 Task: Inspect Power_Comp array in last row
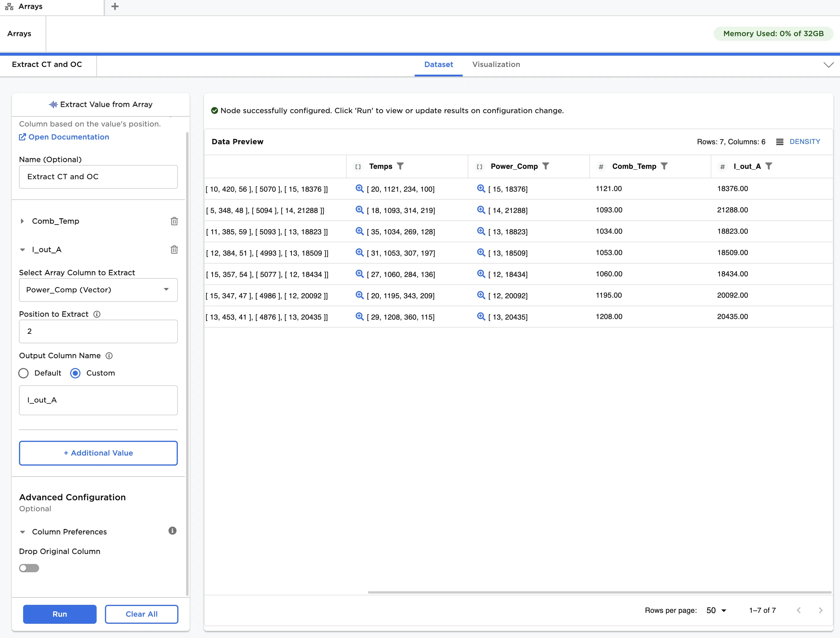click(481, 316)
